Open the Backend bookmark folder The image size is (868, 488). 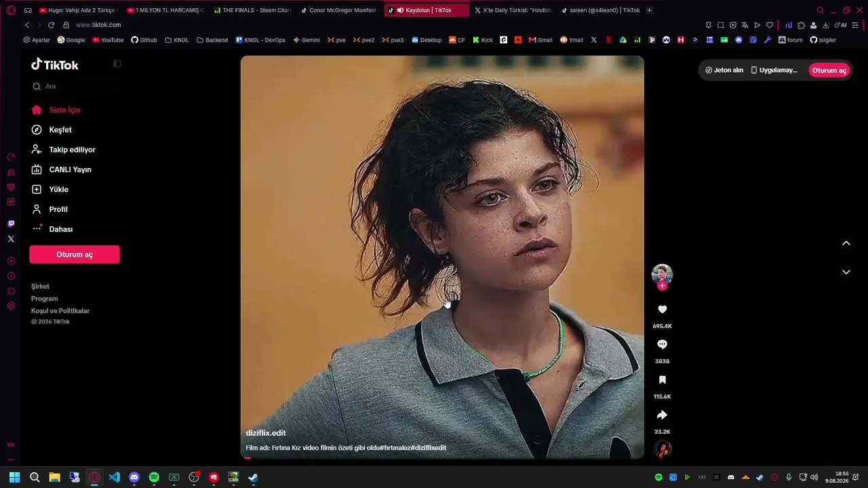212,40
